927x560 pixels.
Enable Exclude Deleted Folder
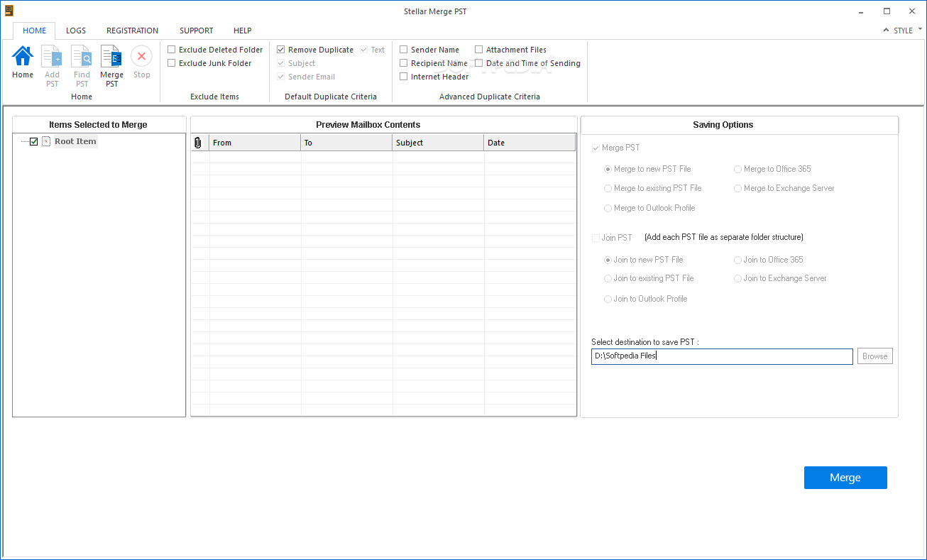(x=172, y=50)
